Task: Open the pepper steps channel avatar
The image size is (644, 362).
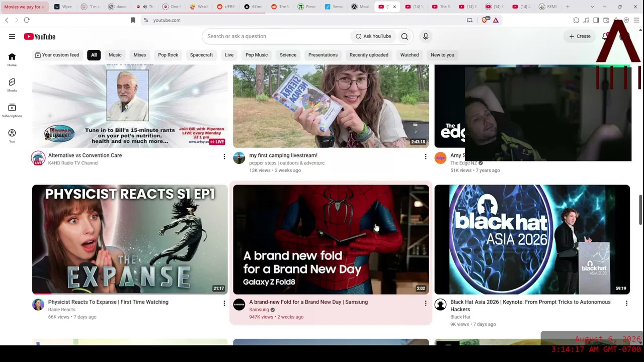Action: pyautogui.click(x=239, y=158)
